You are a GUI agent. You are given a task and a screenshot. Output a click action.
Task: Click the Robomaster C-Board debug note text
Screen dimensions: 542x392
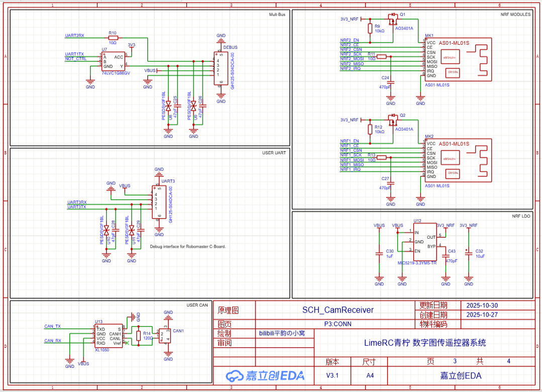click(x=188, y=247)
